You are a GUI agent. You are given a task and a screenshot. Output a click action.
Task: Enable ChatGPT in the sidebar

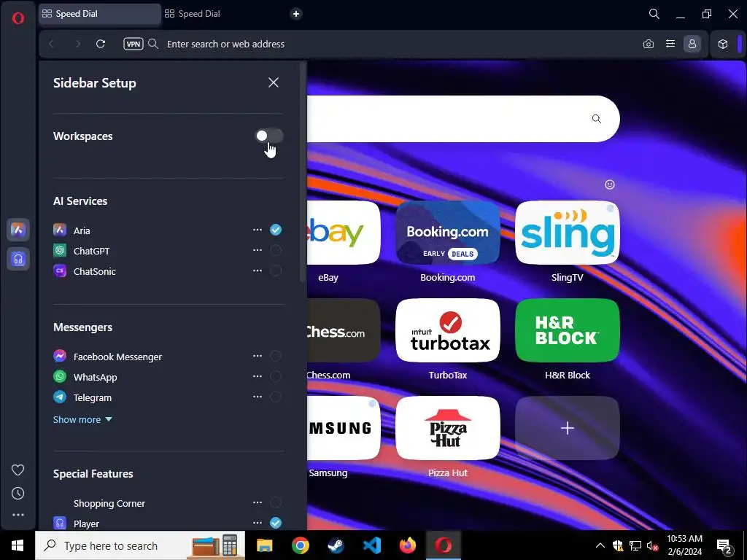click(x=275, y=250)
